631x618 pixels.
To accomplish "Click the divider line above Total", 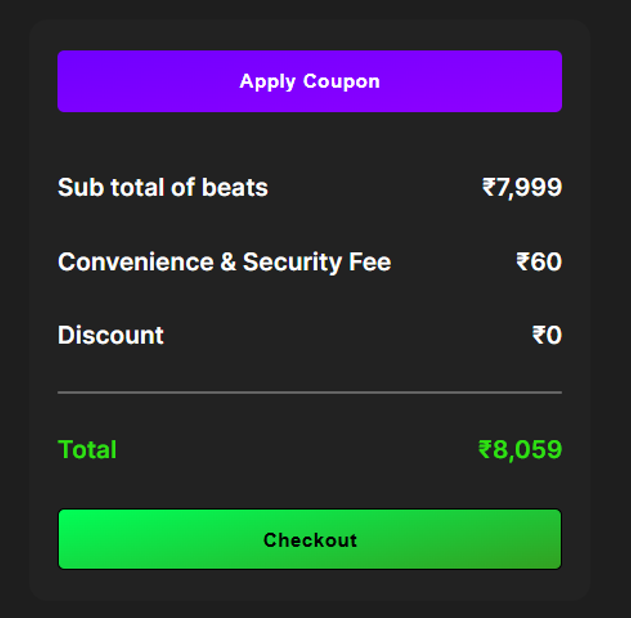I will pyautogui.click(x=309, y=393).
